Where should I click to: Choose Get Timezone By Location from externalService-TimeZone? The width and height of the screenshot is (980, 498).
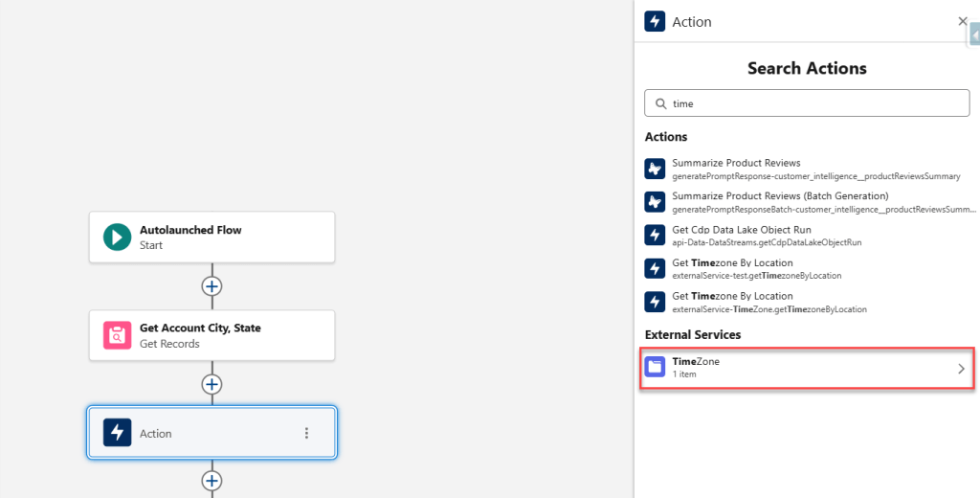coord(732,297)
